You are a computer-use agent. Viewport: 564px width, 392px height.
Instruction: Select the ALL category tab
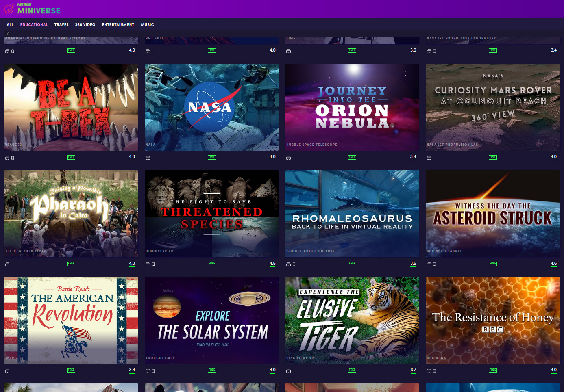tap(10, 25)
